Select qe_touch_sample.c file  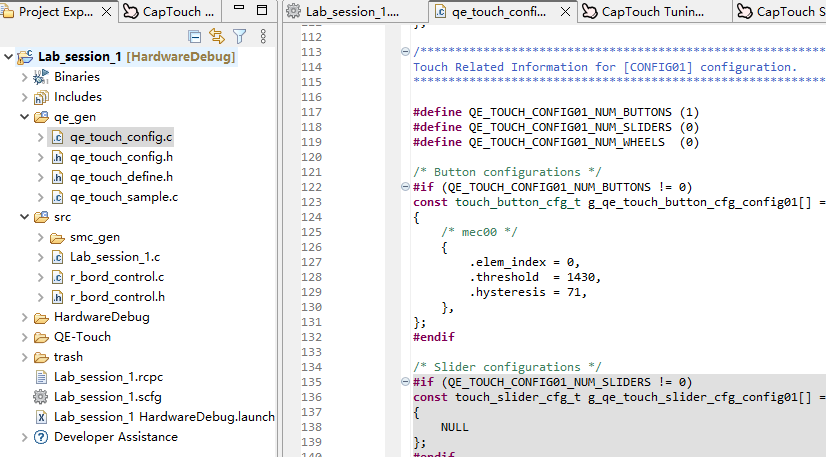pyautogui.click(x=124, y=197)
